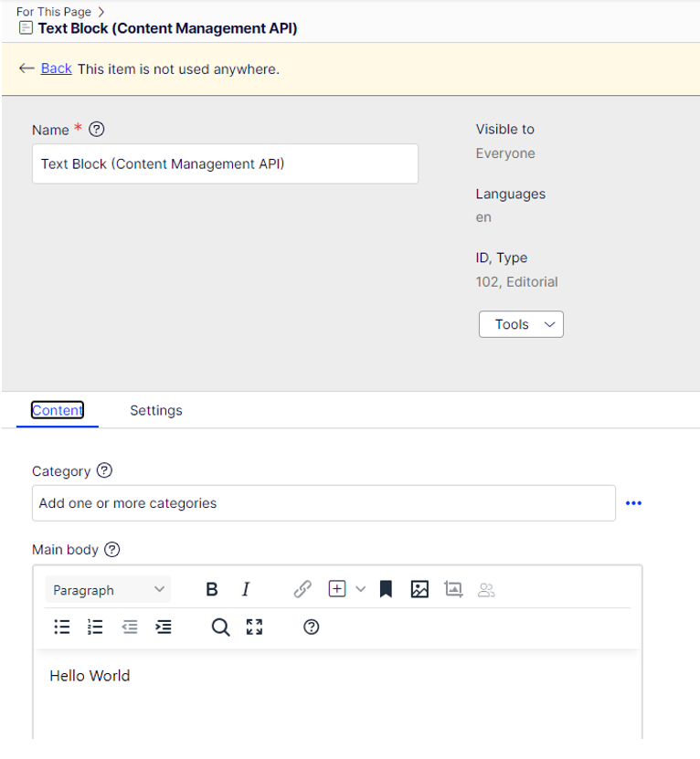Viewport: 700px width, 759px height.
Task: Expand the Tools dropdown button
Action: click(x=521, y=324)
